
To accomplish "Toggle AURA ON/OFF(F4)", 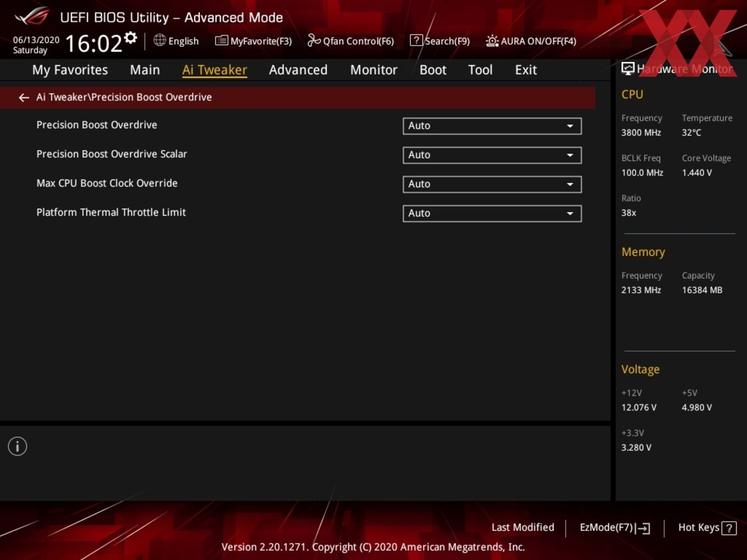I will point(531,41).
